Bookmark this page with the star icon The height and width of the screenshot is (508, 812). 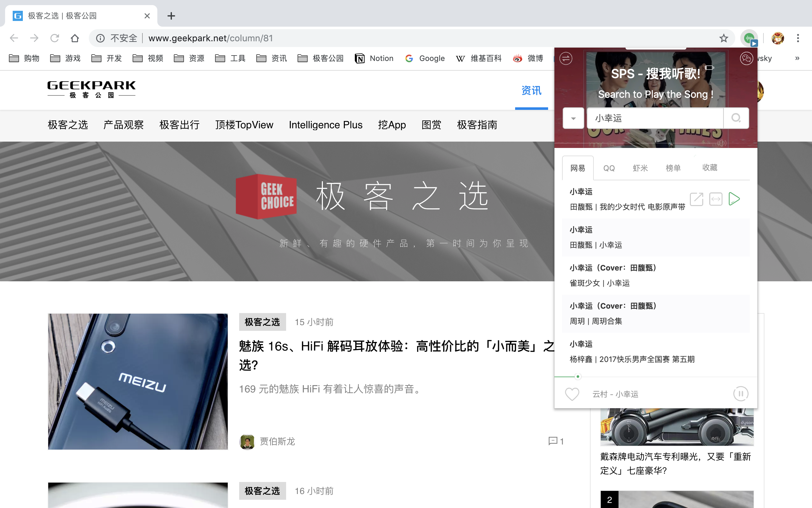click(724, 38)
